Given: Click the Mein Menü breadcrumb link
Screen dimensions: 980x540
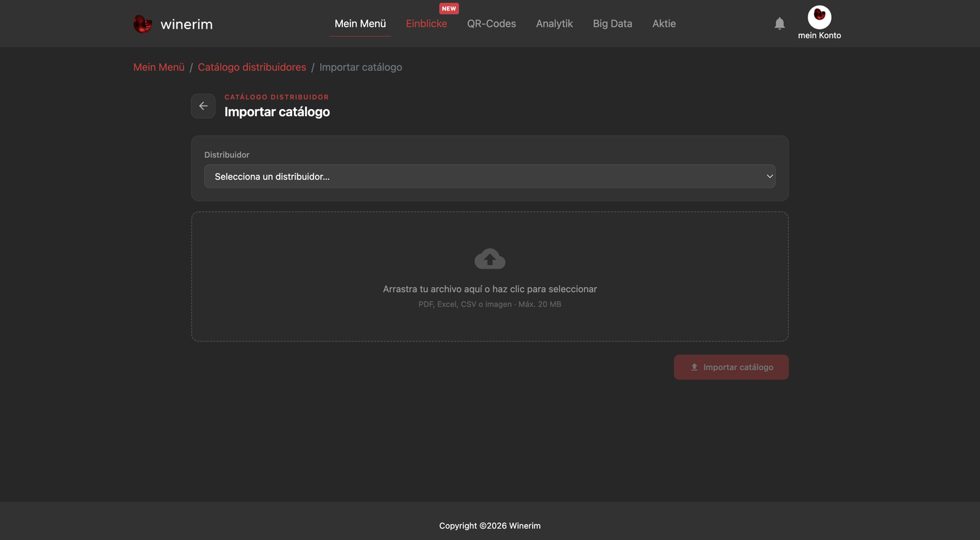Looking at the screenshot, I should click(x=159, y=67).
